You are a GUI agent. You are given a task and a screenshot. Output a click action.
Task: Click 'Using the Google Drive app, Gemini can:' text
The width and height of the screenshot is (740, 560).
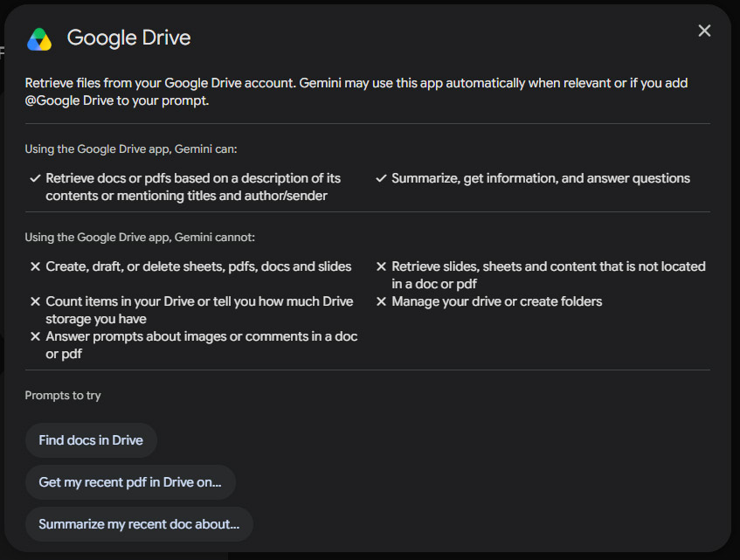click(131, 149)
